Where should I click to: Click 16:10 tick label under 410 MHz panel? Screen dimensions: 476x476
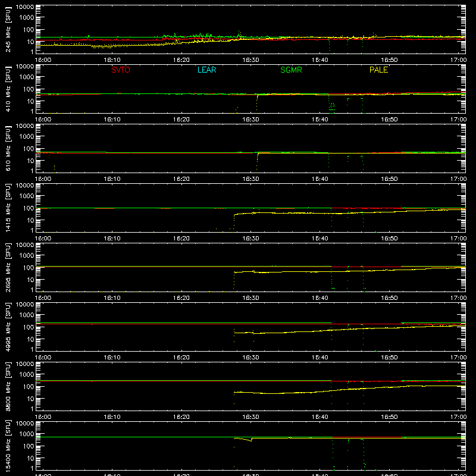click(x=112, y=120)
